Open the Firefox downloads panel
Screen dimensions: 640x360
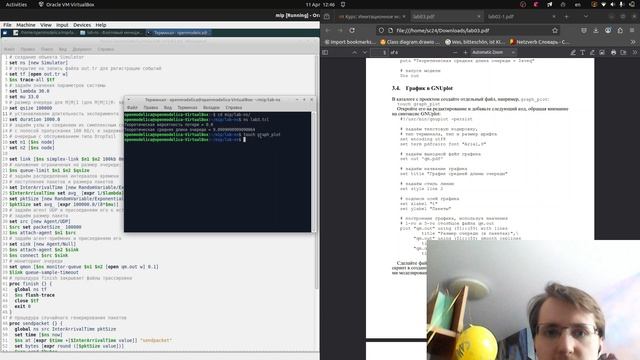596,30
